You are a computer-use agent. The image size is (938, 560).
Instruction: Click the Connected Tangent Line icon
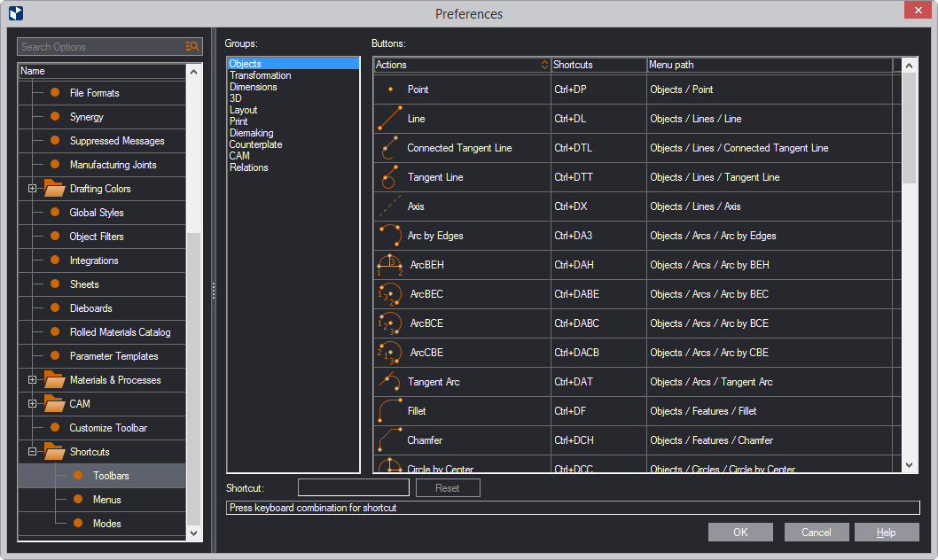389,148
